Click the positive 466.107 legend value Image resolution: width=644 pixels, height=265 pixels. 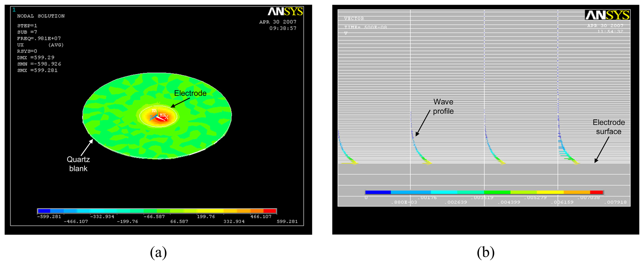pos(261,217)
